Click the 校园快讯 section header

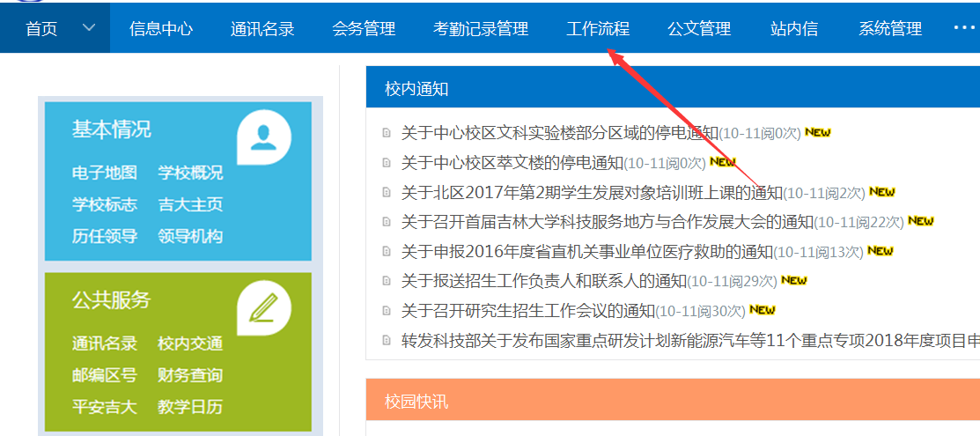point(416,402)
